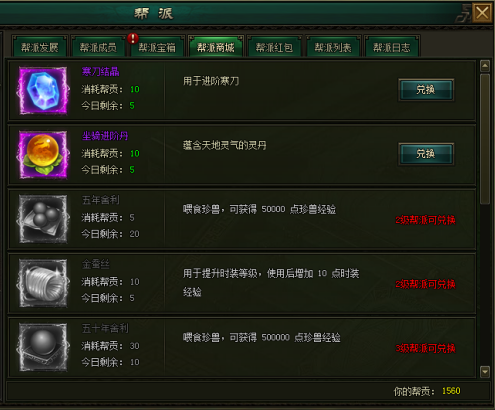Screen dimensions: 495x410
Task: Select the 五年舍利 gray beads icon
Action: (x=43, y=219)
